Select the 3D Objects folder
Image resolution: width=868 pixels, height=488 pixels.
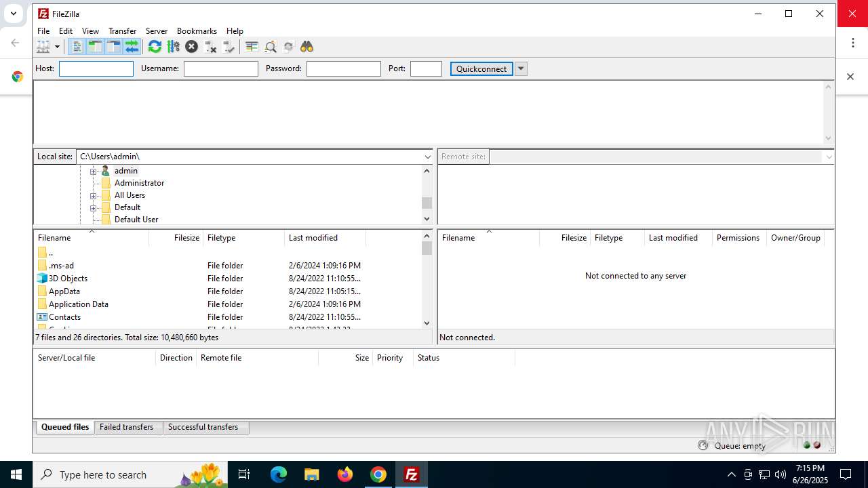click(x=68, y=279)
